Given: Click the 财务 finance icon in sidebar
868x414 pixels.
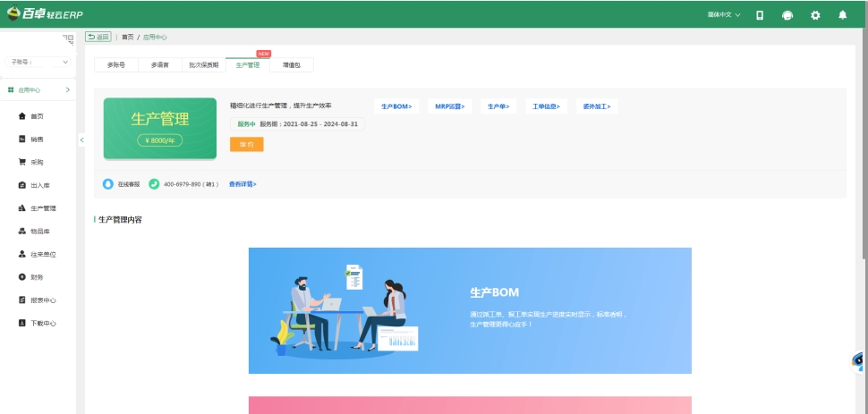Looking at the screenshot, I should click(x=22, y=277).
